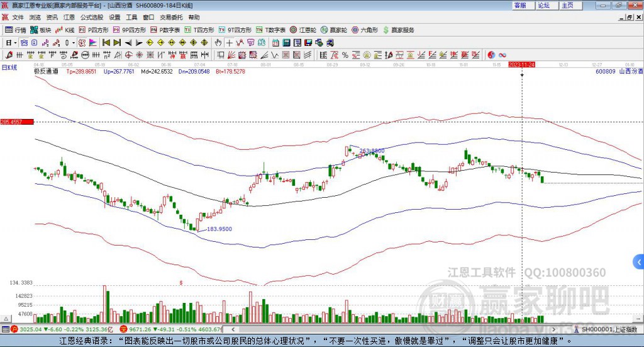Switch to K线 chart view
This screenshot has height=347, width=644.
(x=65, y=30)
